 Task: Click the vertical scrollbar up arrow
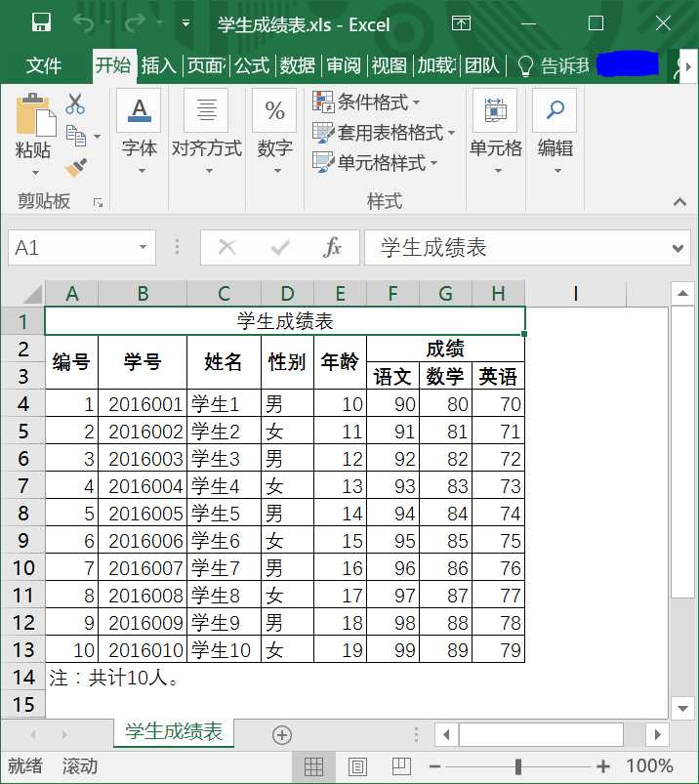682,294
